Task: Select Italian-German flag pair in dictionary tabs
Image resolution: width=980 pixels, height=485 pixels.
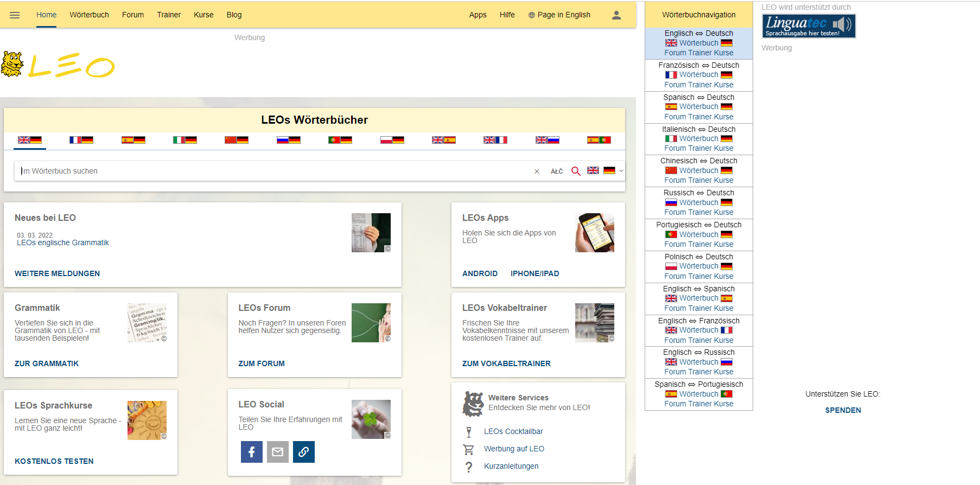Action: pyautogui.click(x=185, y=140)
